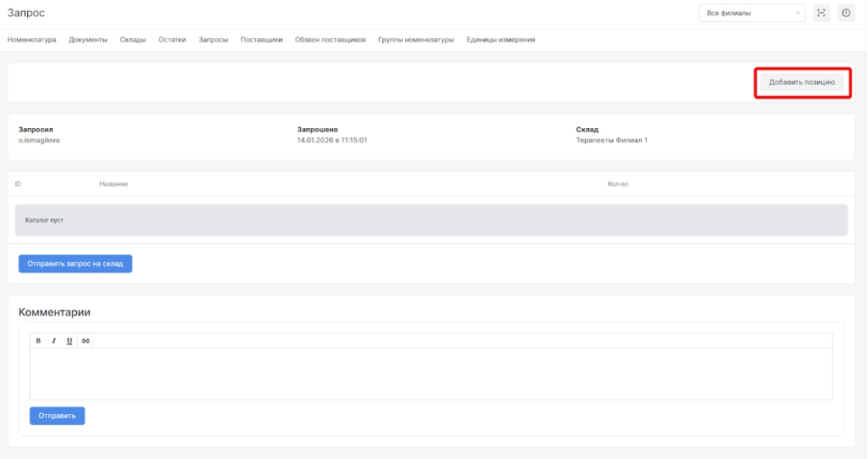Image resolution: width=868 pixels, height=459 pixels.
Task: Toggle italic formatting in comment editor
Action: pyautogui.click(x=53, y=340)
